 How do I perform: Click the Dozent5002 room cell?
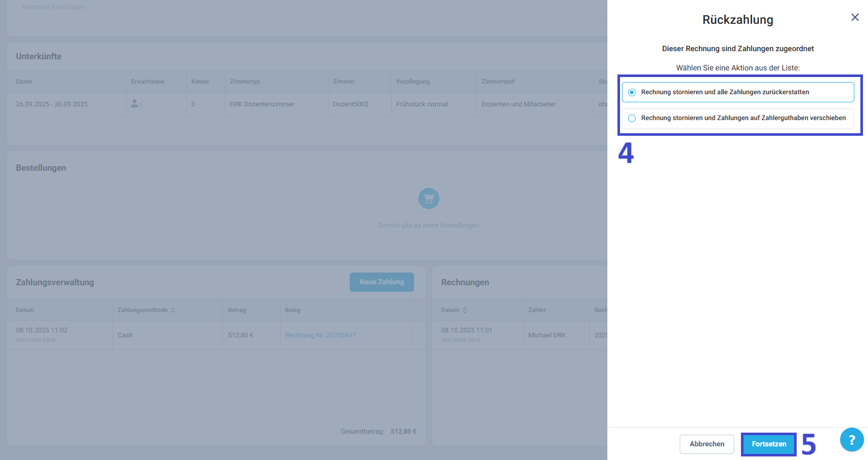pos(351,104)
